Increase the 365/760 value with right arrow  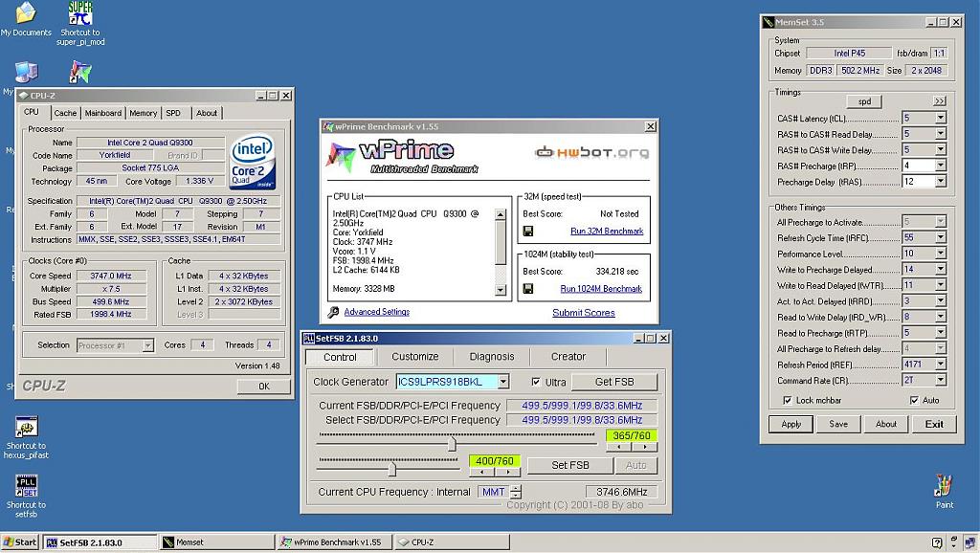point(644,447)
